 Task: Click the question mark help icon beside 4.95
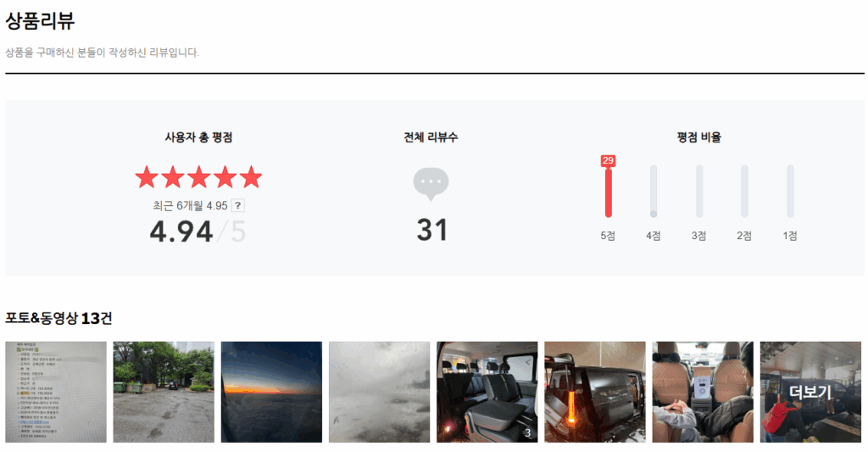[237, 205]
